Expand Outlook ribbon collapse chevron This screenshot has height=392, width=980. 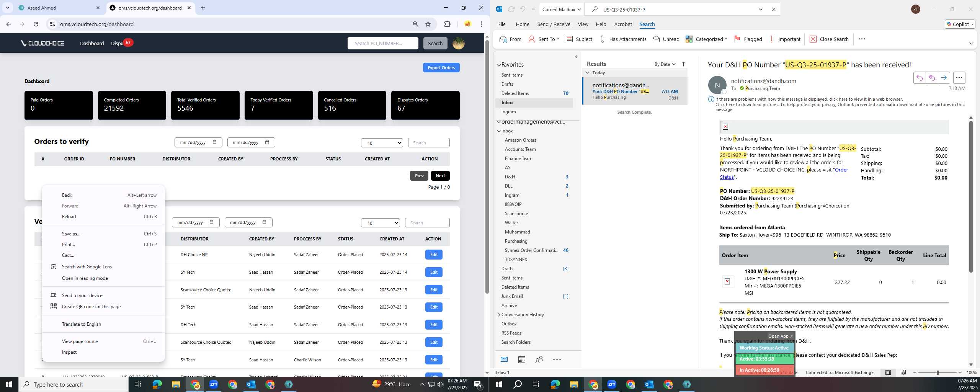(971, 43)
